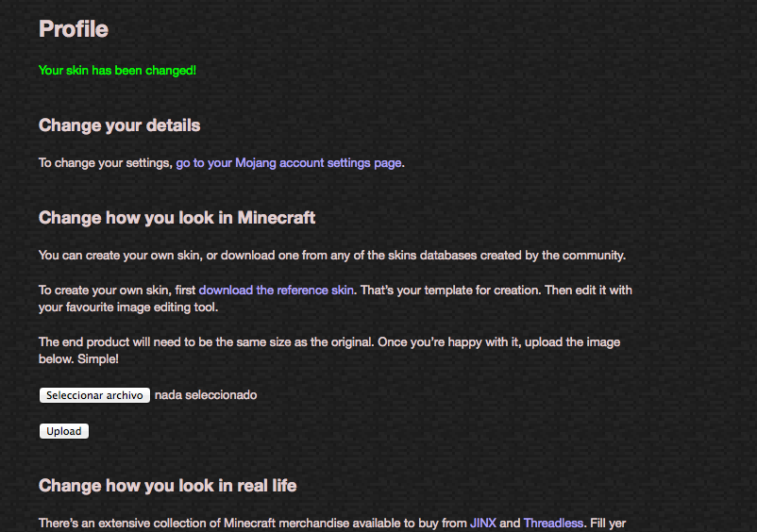Open the Threadless merchandise link

pyautogui.click(x=553, y=523)
